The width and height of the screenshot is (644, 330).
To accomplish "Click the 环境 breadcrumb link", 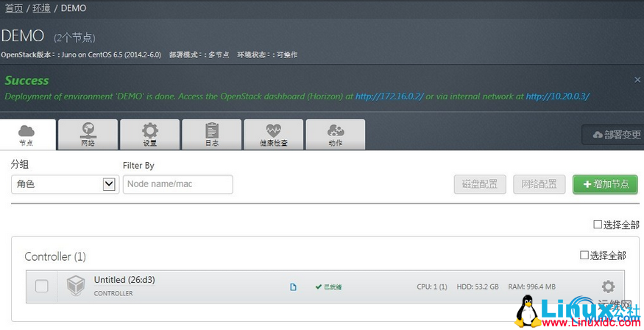I will pyautogui.click(x=41, y=8).
